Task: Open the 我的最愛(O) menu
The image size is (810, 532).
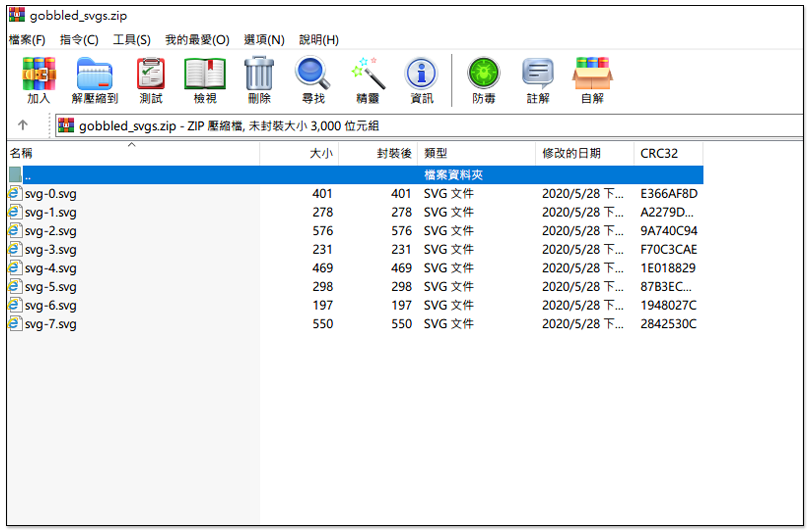Action: 197,40
